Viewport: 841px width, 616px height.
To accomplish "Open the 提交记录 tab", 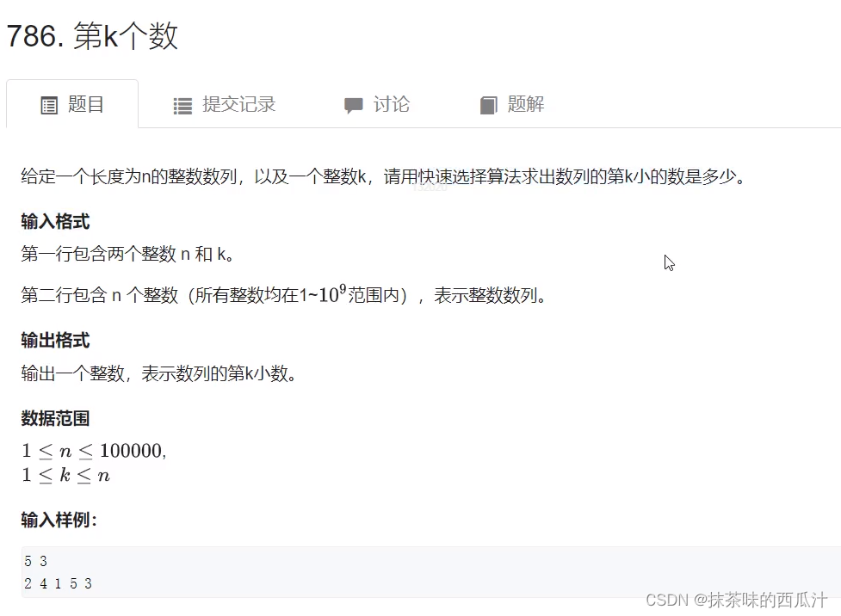I will pos(225,105).
